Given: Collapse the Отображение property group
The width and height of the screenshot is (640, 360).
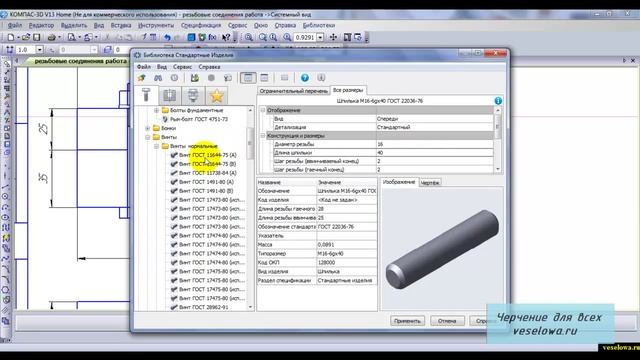Looking at the screenshot, I should tap(263, 110).
